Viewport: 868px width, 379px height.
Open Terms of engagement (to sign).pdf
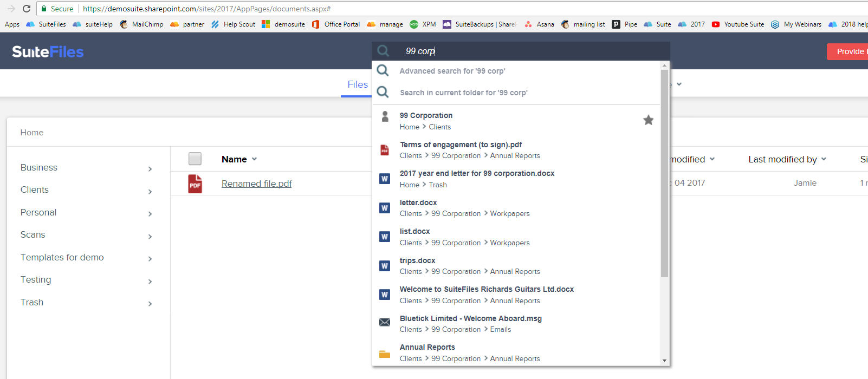coord(461,145)
